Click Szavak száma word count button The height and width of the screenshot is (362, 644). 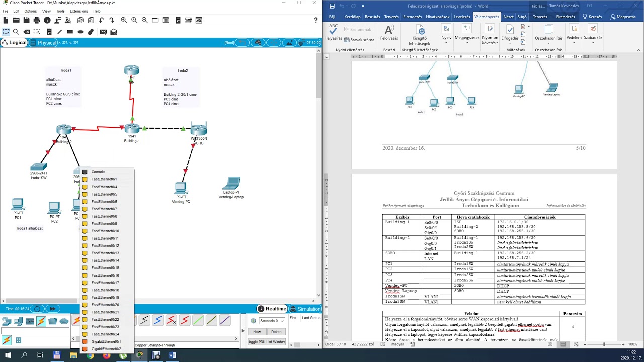(359, 40)
